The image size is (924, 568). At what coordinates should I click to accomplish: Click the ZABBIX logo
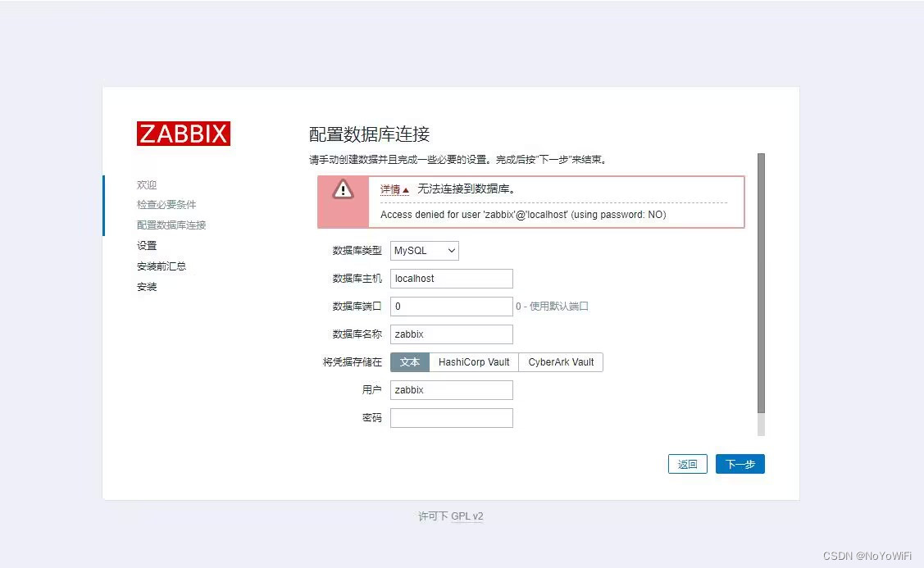[x=183, y=133]
